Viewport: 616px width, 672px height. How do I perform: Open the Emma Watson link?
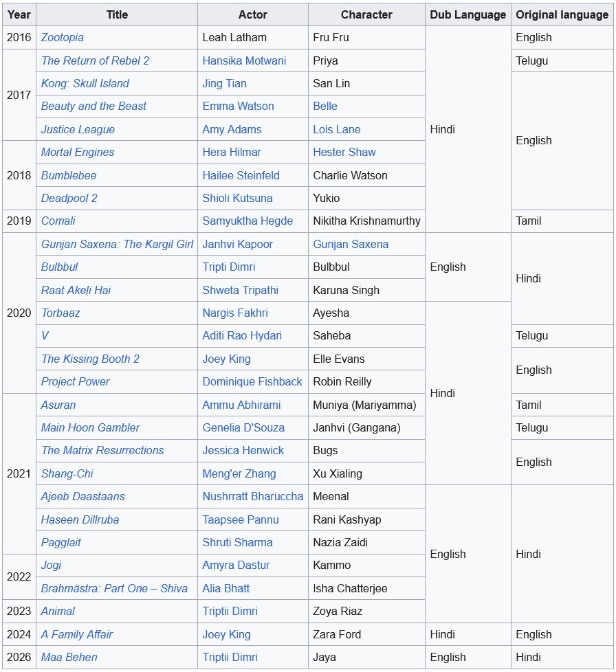238,106
